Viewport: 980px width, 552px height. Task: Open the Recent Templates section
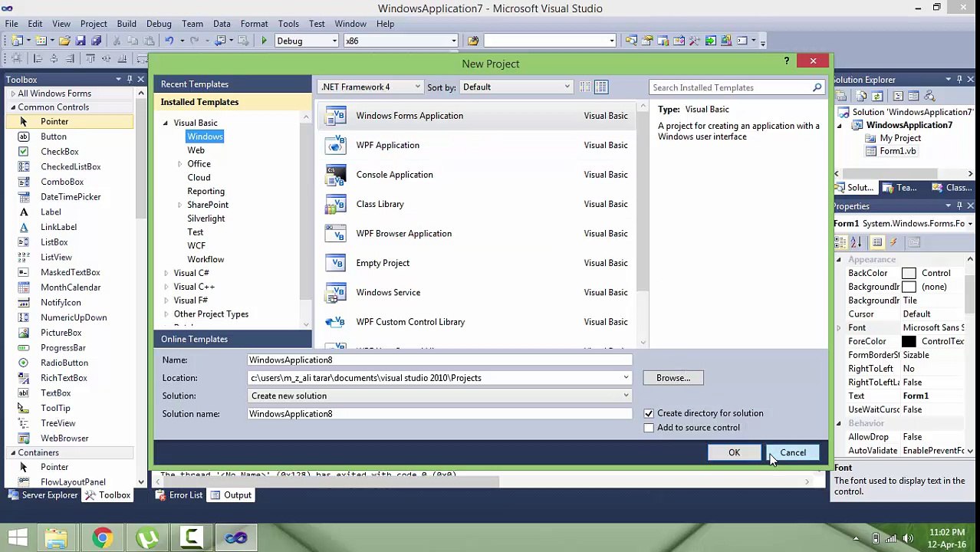(233, 84)
